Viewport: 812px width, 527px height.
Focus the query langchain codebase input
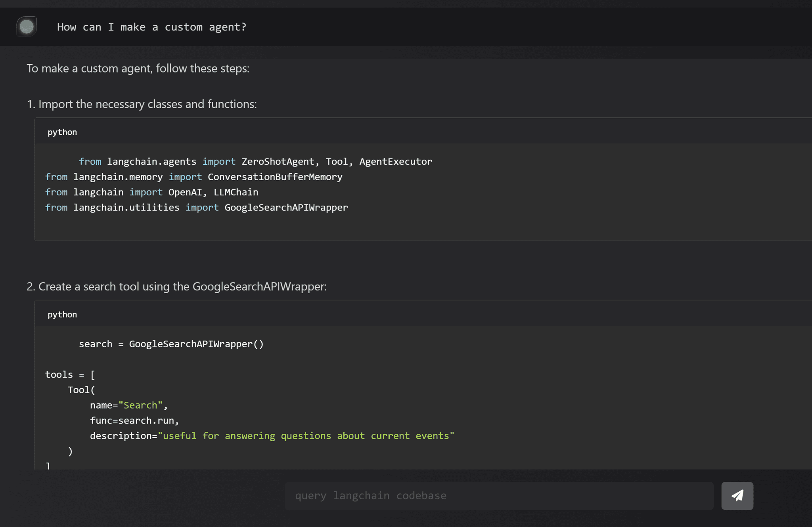click(499, 496)
